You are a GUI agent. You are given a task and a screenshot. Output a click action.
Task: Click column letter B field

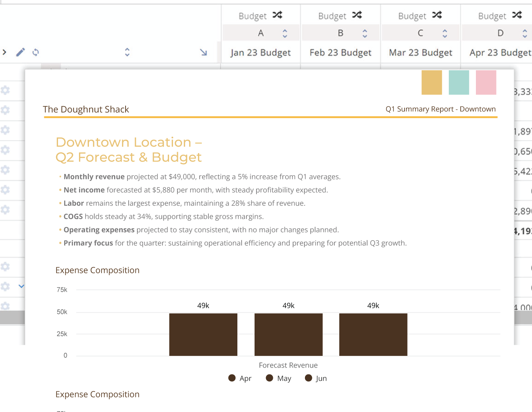click(340, 33)
